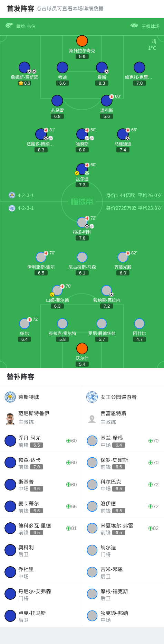Image resolution: width=164 pixels, height=644 pixels.
Task: Open 詹姆斯-贾斯廷 player avatar
Action: (25, 67)
